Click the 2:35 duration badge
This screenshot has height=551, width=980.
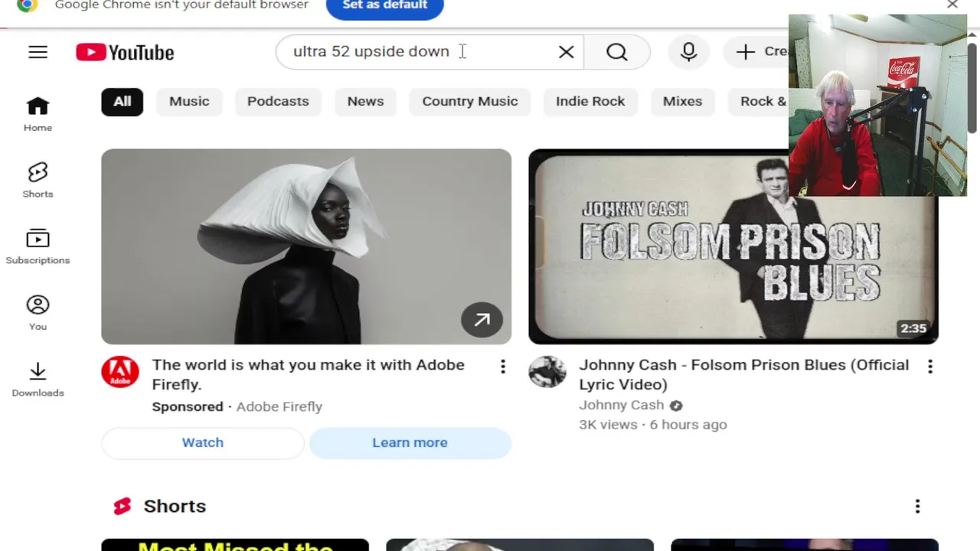[913, 328]
